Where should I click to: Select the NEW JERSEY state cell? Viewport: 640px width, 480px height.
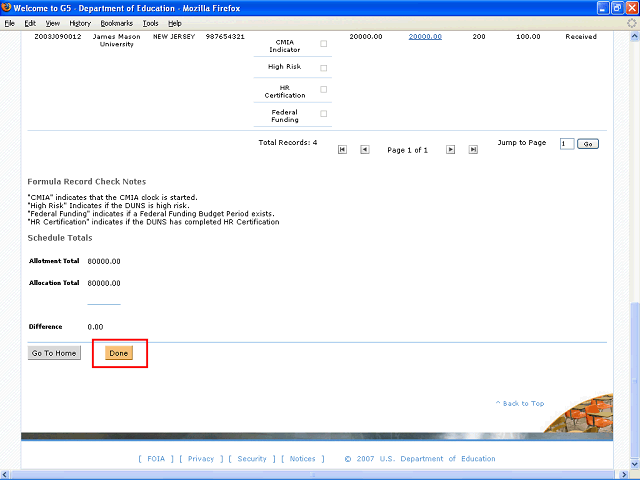[174, 37]
